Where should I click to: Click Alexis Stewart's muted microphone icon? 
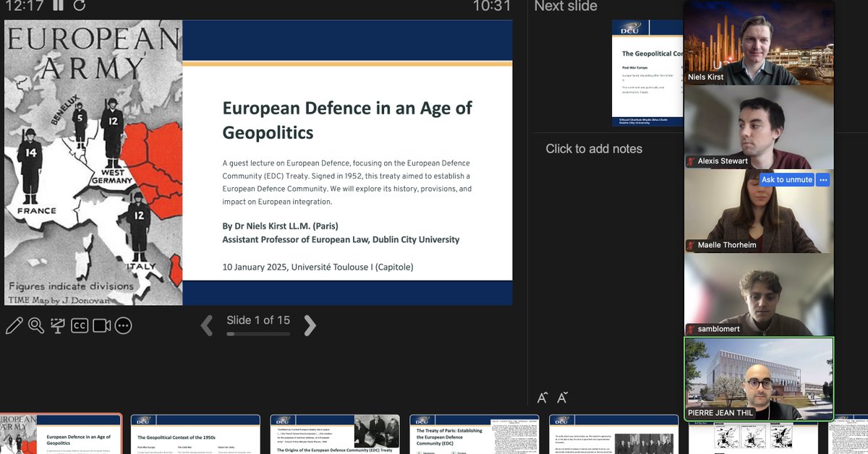pyautogui.click(x=692, y=161)
